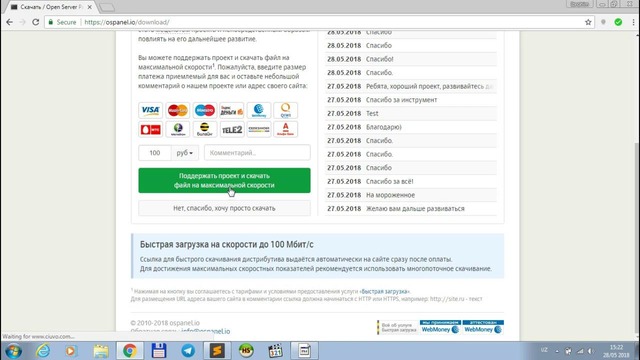The width and height of the screenshot is (640, 360).
Task: Show hidden tray icons arrow
Action: (557, 351)
